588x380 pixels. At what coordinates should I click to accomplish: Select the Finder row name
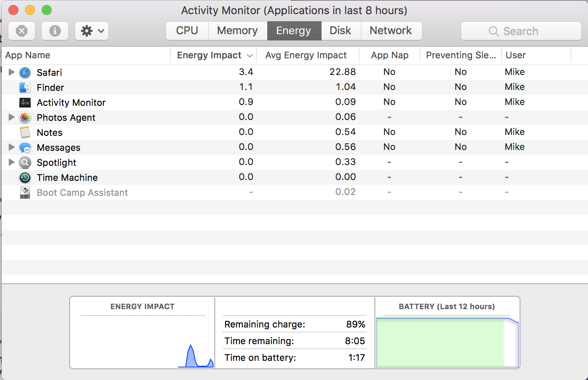pyautogui.click(x=50, y=87)
